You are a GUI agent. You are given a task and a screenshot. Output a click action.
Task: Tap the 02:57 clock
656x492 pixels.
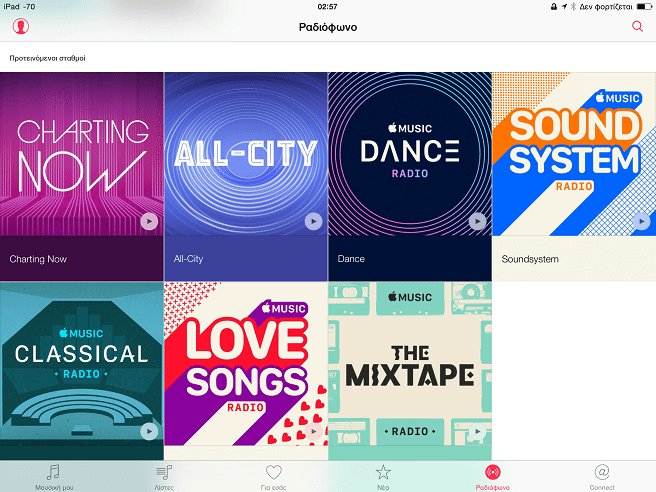click(328, 6)
